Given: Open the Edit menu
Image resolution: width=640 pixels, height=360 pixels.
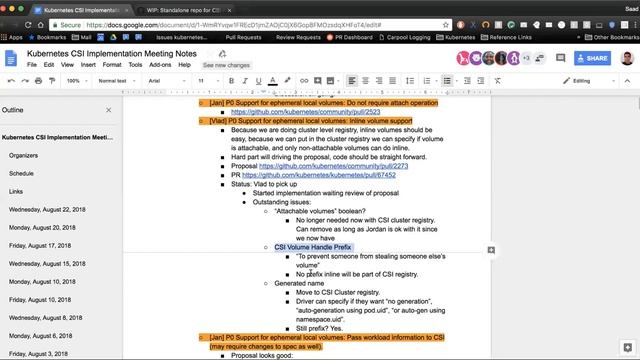Looking at the screenshot, I should coord(49,65).
